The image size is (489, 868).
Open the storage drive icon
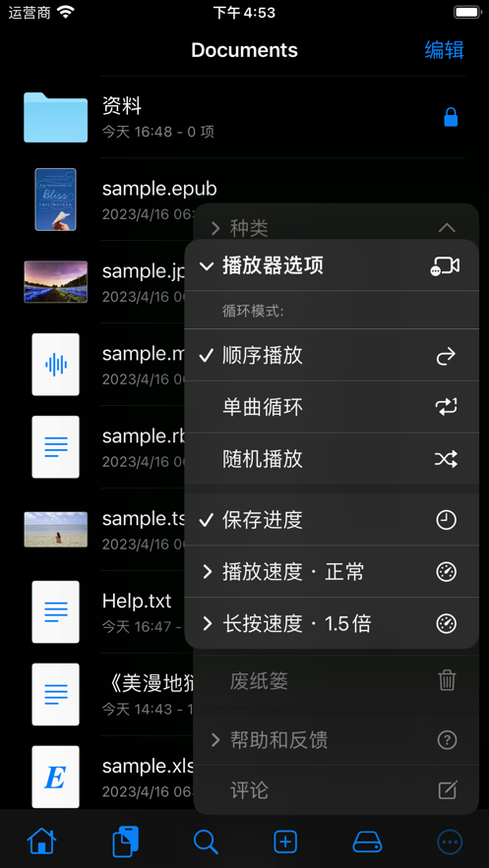367,842
